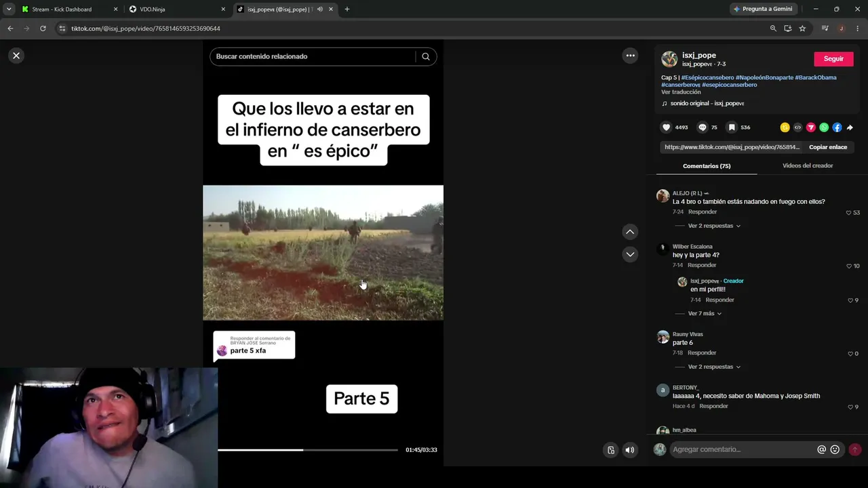Screen dimensions: 868x488
Task: Open the browser media controls icon
Action: click(825, 28)
